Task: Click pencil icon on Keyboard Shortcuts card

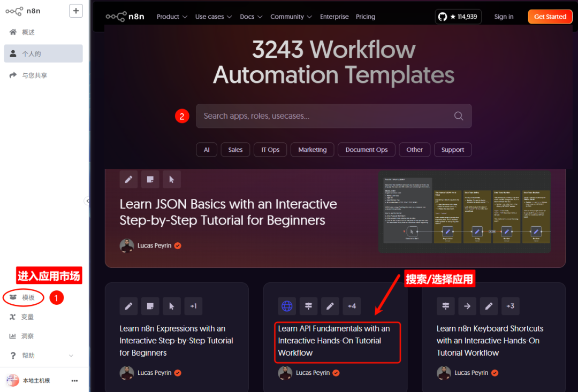Action: pos(489,306)
